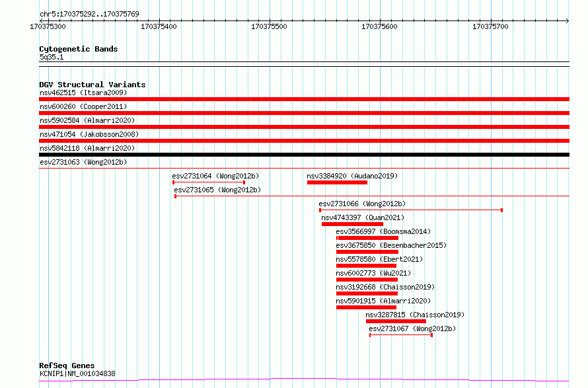
Task: Click esv3566997 (Boomsma2014) variant label
Action: (x=383, y=231)
